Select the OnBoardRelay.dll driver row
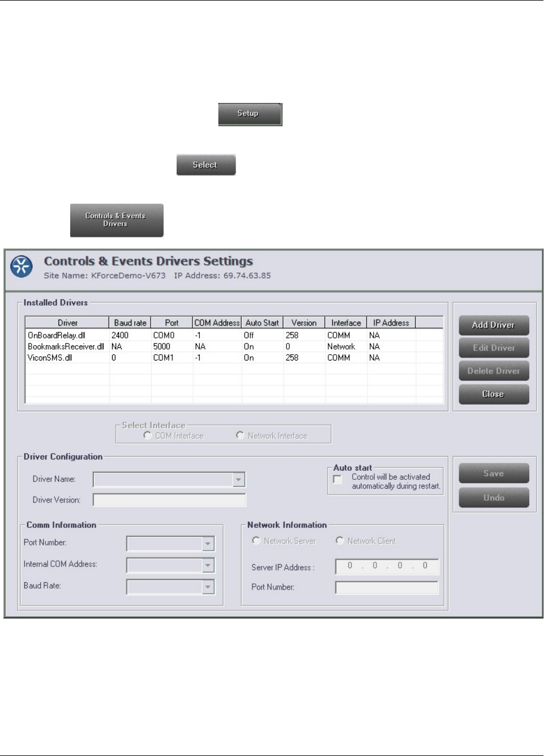 pos(234,335)
